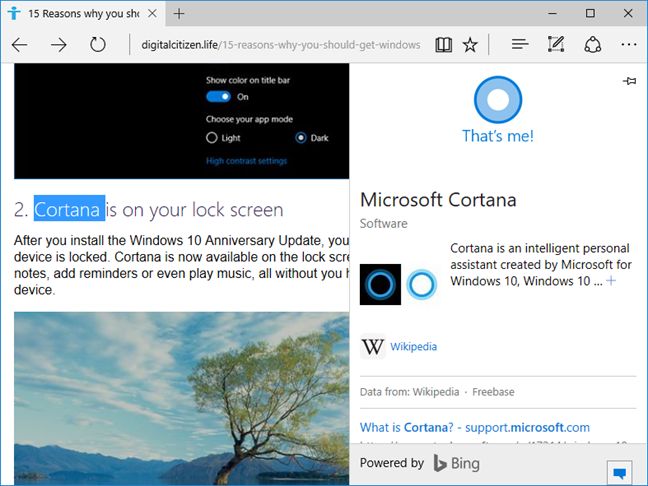Viewport: 648px width, 486px height.
Task: Click the Bing logo
Action: coord(457,463)
